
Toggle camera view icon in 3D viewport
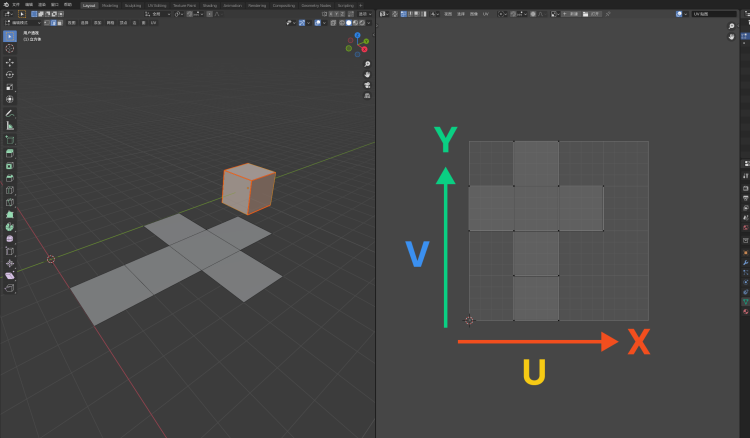(367, 85)
